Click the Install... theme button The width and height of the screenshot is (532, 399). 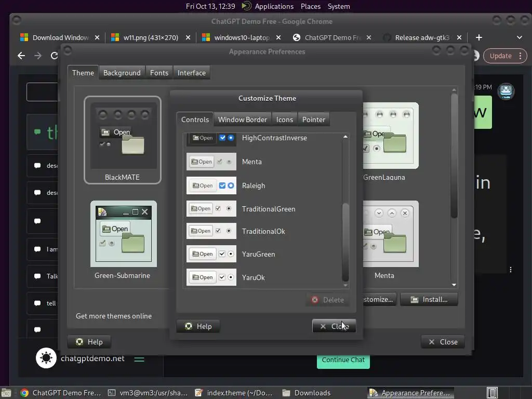pos(429,300)
